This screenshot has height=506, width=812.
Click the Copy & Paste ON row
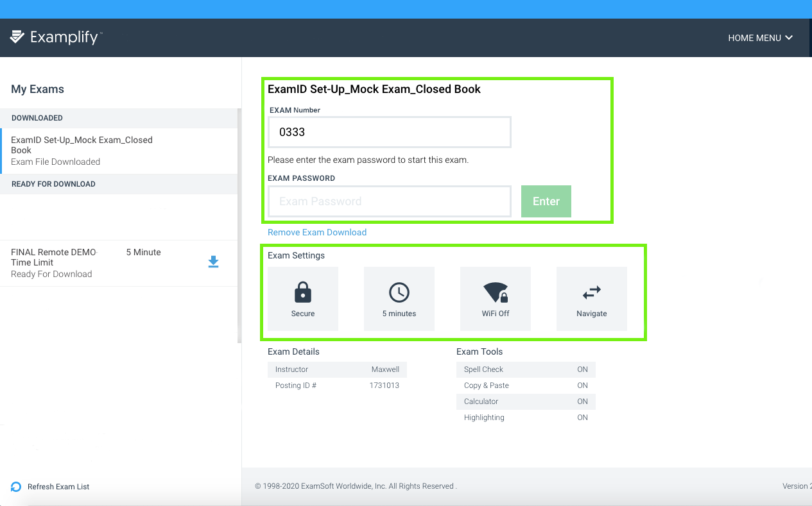pyautogui.click(x=526, y=385)
